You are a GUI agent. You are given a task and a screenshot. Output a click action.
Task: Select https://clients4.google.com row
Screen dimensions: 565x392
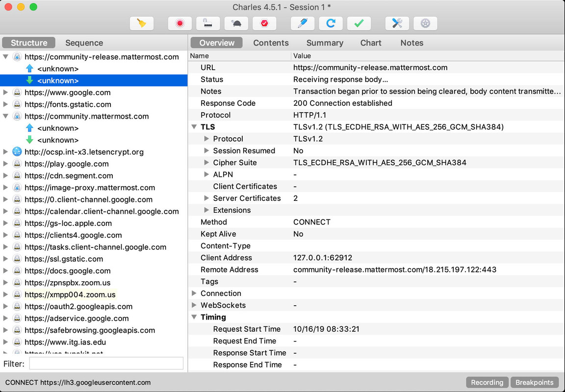click(x=94, y=235)
